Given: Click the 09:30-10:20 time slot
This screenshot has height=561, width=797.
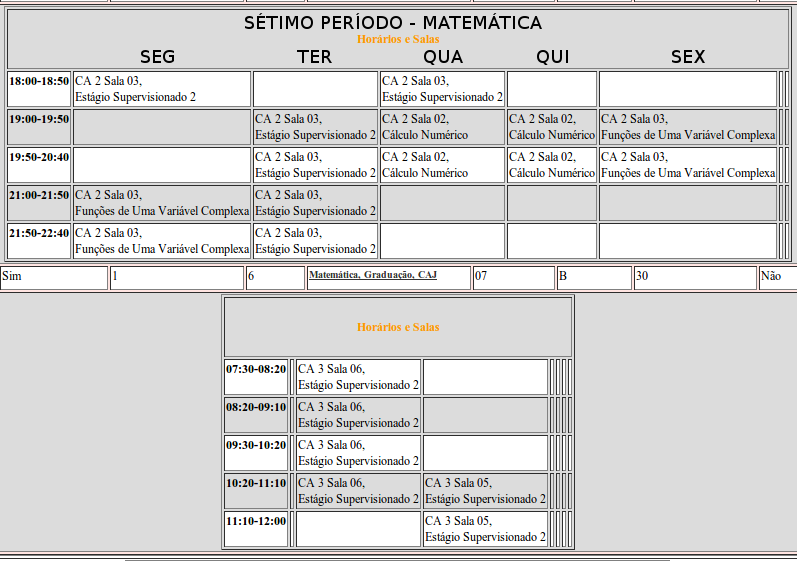Looking at the screenshot, I should pyautogui.click(x=256, y=453).
